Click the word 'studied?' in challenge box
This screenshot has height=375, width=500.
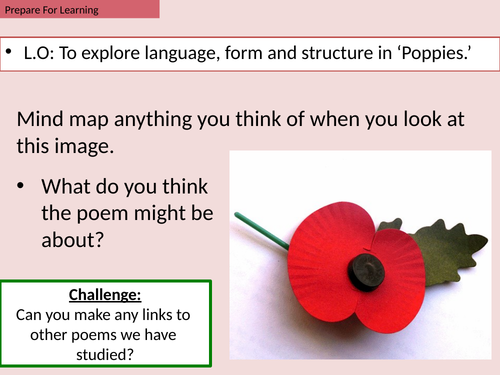[x=105, y=354]
